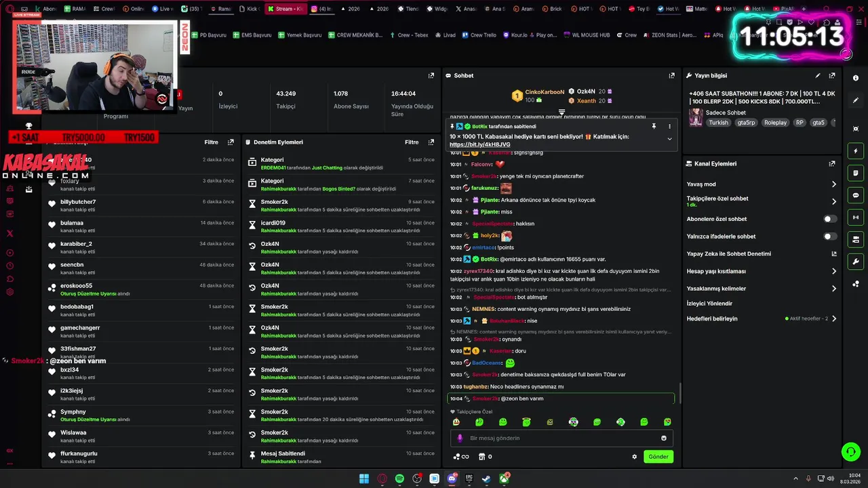This screenshot has height=488, width=868.
Task: Click the gta5rp stream tag
Action: [x=746, y=123]
